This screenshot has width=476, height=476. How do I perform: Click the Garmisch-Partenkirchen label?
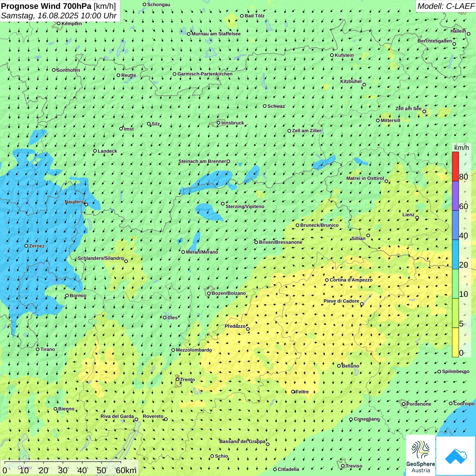click(205, 74)
